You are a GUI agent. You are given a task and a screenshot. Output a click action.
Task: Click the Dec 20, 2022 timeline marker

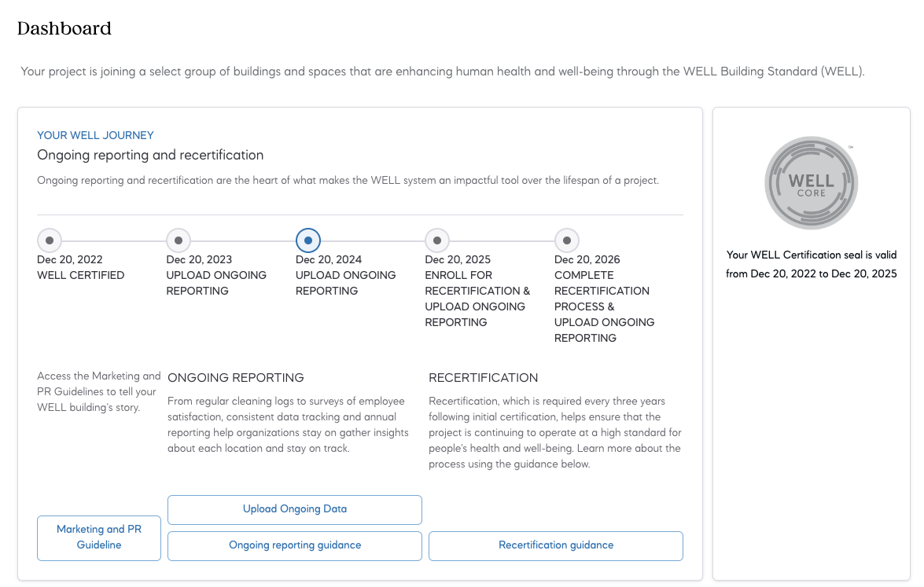[x=50, y=240]
